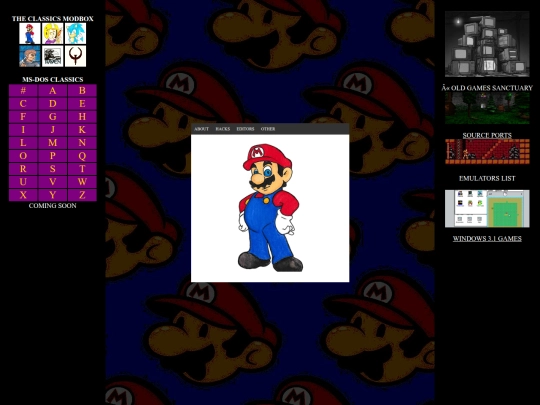Select the letter G tile
Viewport: 540px width, 405px height.
(x=53, y=117)
